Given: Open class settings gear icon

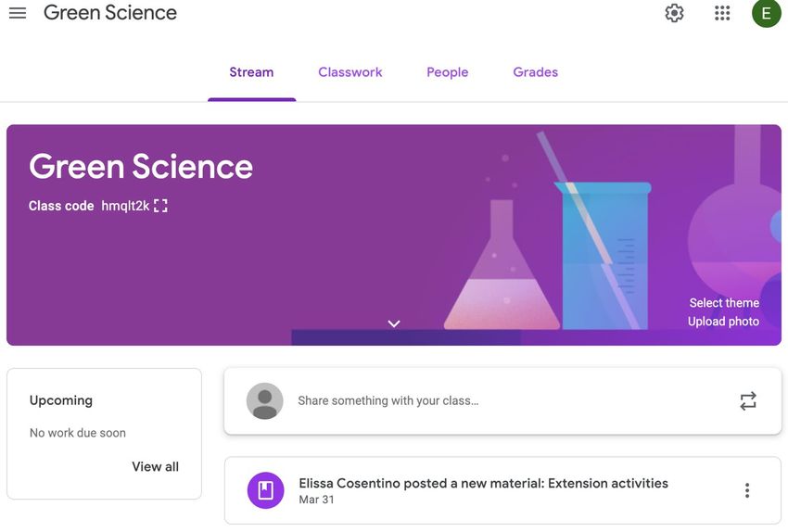Looking at the screenshot, I should [674, 13].
